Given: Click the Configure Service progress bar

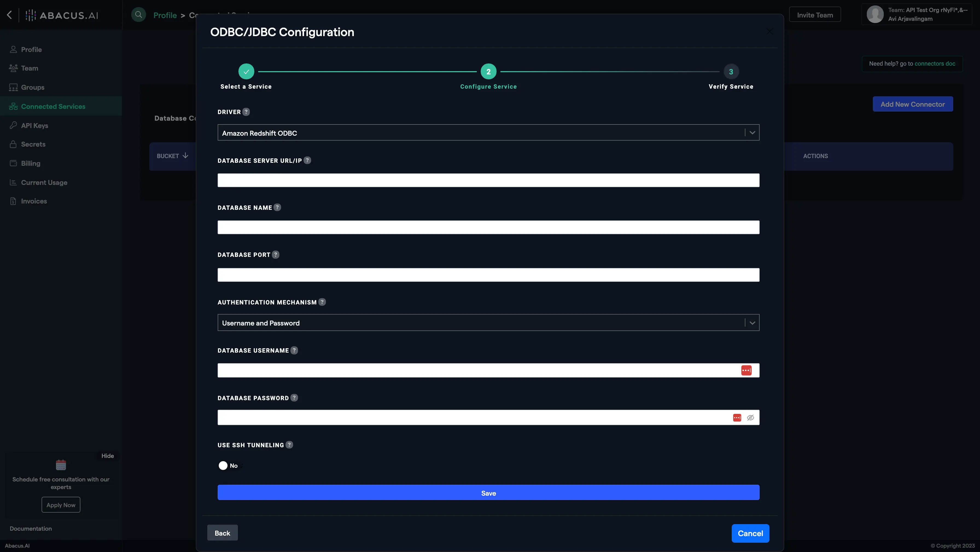Looking at the screenshot, I should coord(488,71).
